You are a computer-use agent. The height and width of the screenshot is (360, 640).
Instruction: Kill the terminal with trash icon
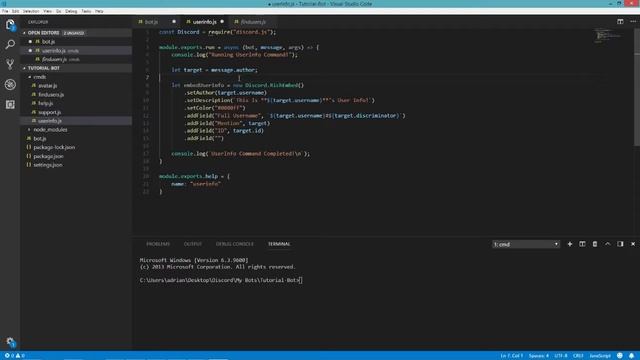coord(595,244)
